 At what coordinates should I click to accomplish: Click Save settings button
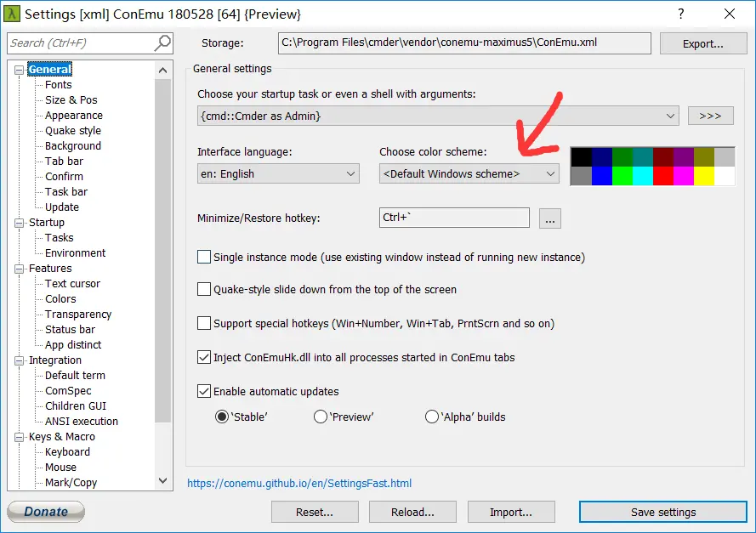click(x=663, y=512)
